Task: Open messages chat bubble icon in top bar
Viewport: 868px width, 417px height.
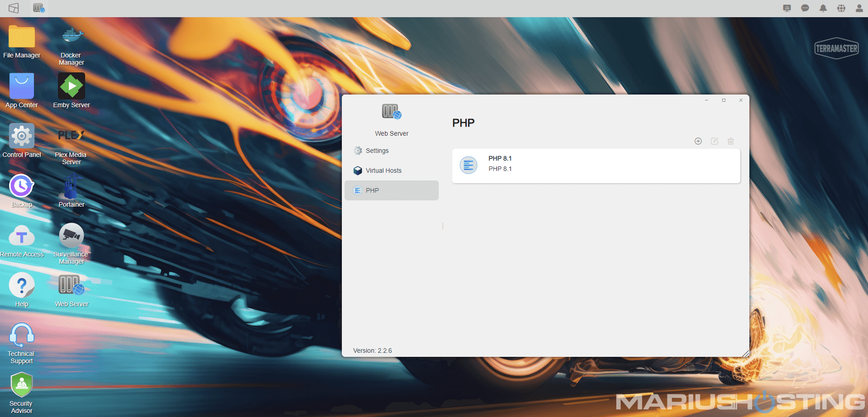Action: click(x=805, y=8)
